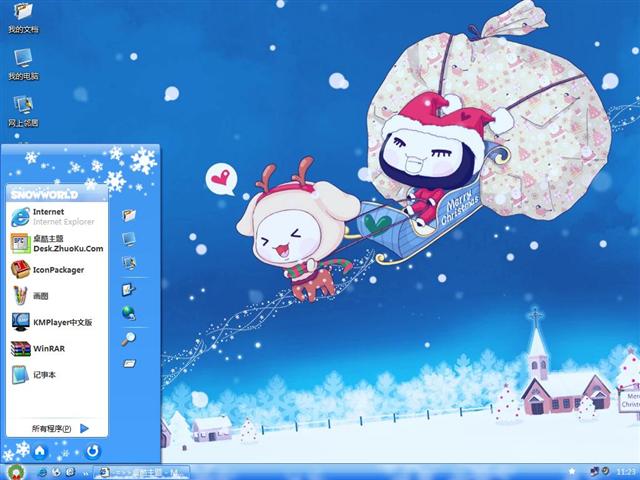Open the Run icon at the bottom of the start menu's right column
The height and width of the screenshot is (480, 640).
coord(129,363)
